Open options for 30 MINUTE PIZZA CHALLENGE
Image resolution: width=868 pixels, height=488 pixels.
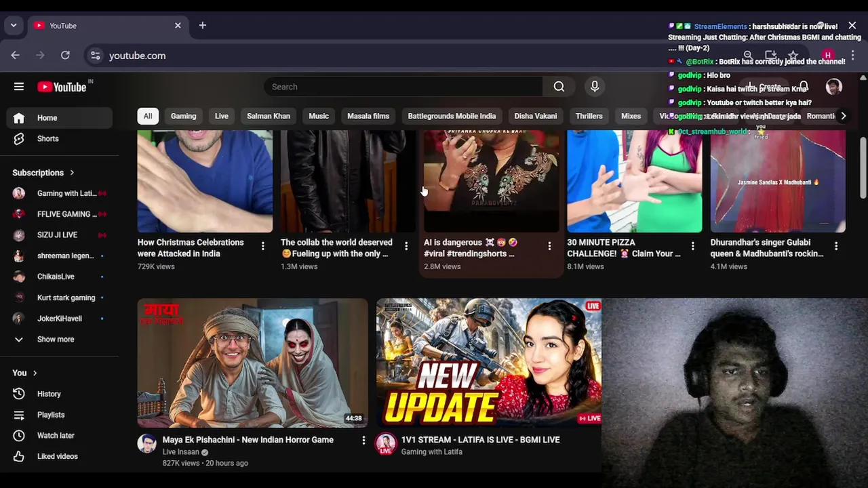click(692, 246)
